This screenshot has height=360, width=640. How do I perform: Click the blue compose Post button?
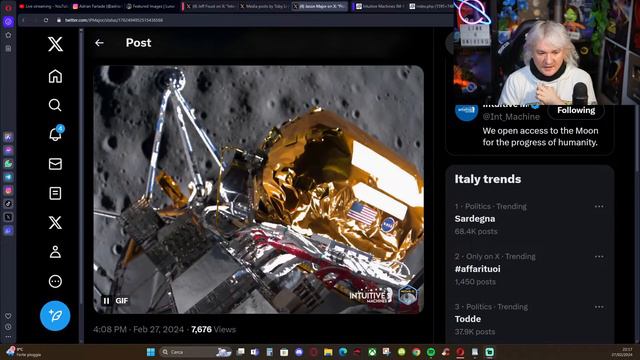click(55, 316)
